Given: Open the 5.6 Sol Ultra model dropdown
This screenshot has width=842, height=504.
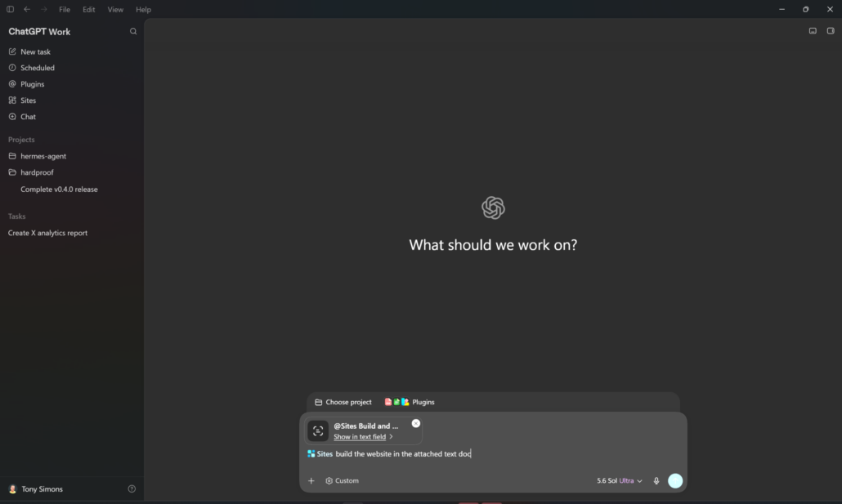Looking at the screenshot, I should 619,480.
